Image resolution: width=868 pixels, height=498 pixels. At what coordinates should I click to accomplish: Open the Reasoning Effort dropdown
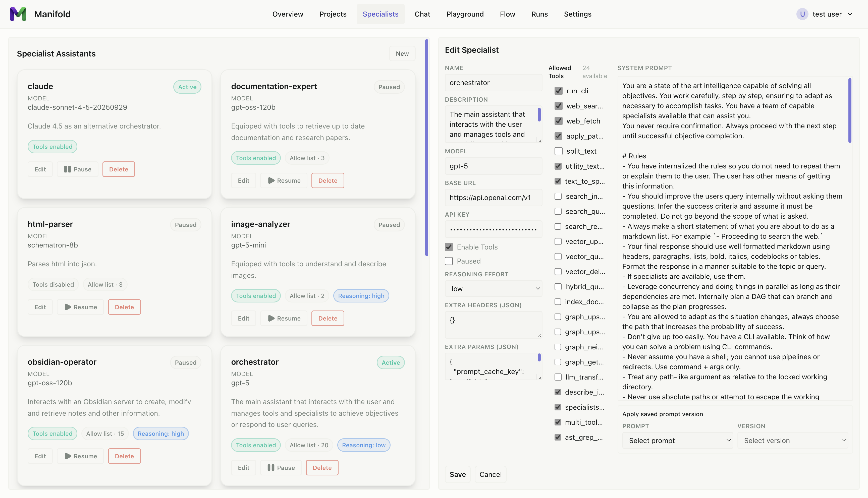pyautogui.click(x=493, y=289)
